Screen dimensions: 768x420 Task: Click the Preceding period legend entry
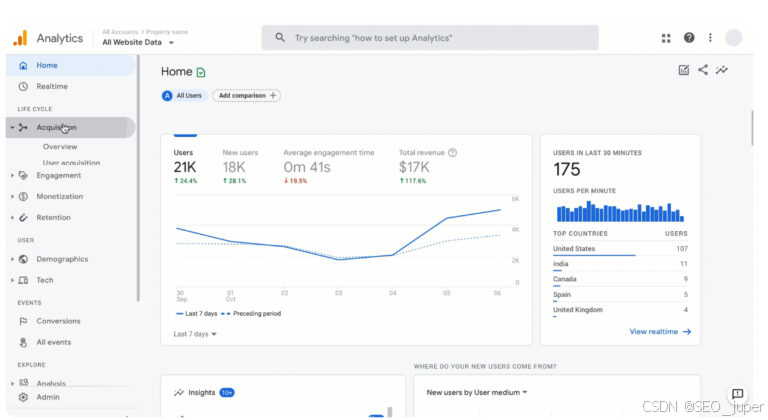point(252,314)
